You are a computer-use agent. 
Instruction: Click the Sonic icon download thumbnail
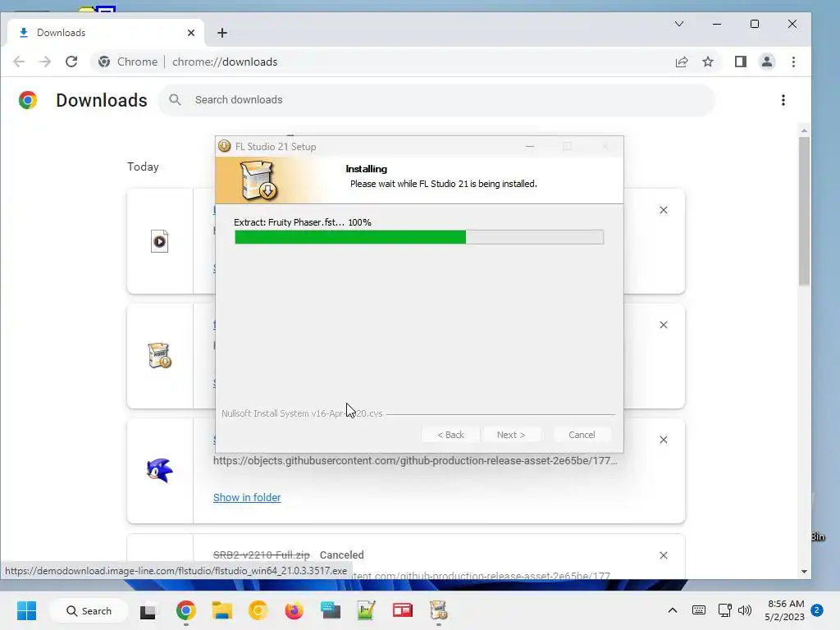160,470
